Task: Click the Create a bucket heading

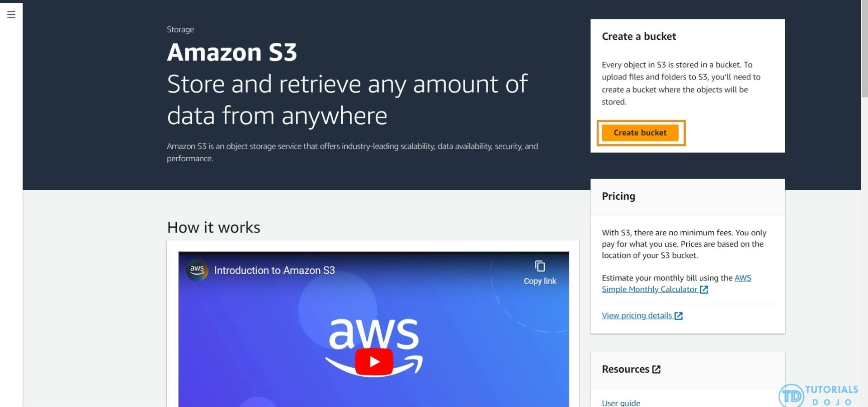Action: 639,36
